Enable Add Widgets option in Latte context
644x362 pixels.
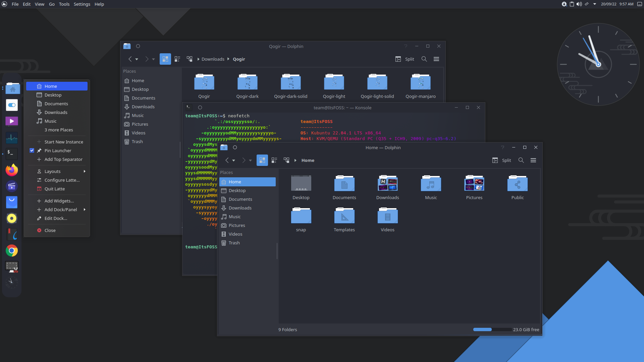click(x=59, y=201)
